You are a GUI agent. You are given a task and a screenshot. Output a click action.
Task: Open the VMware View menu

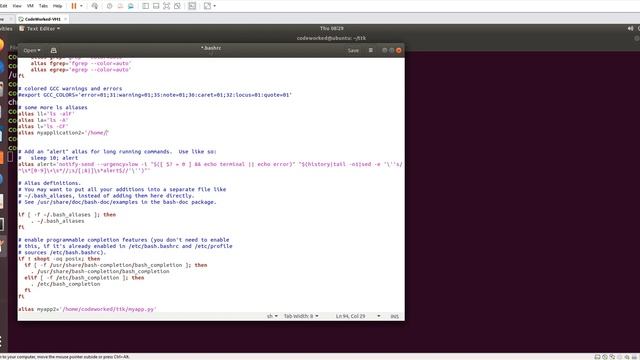17,6
